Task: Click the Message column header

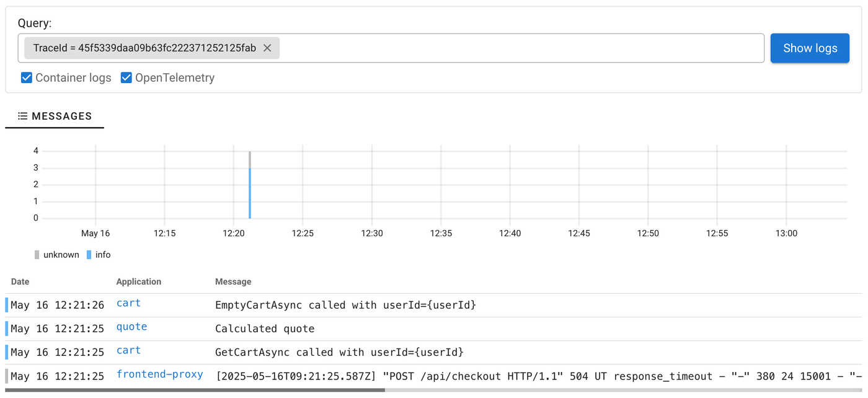Action: pyautogui.click(x=233, y=281)
